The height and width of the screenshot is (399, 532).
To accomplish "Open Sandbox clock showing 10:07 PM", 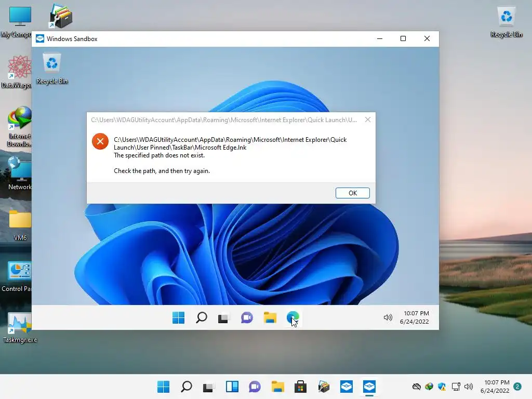I will 415,317.
